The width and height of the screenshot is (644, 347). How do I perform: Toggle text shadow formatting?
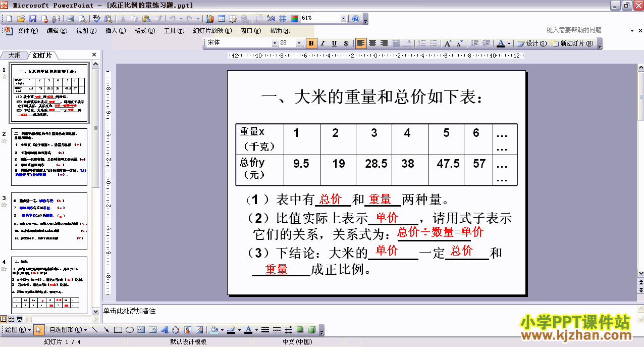pyautogui.click(x=346, y=43)
